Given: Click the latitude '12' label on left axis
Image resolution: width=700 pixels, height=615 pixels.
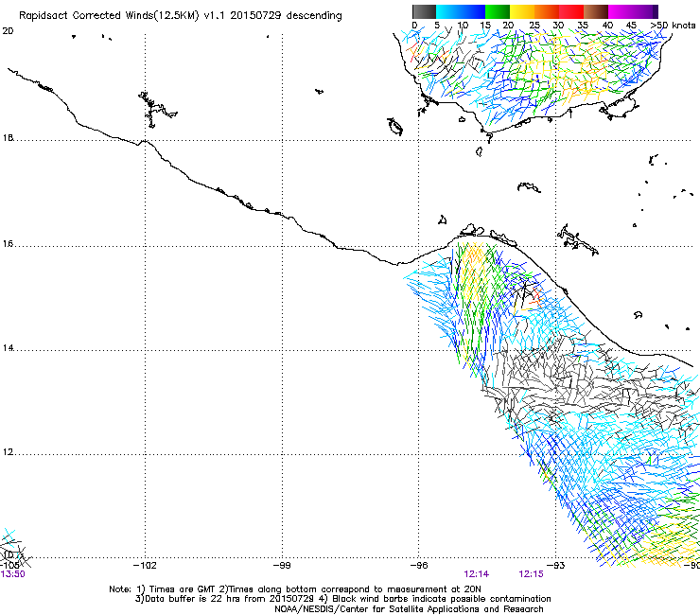Looking at the screenshot, I should click(x=8, y=452).
